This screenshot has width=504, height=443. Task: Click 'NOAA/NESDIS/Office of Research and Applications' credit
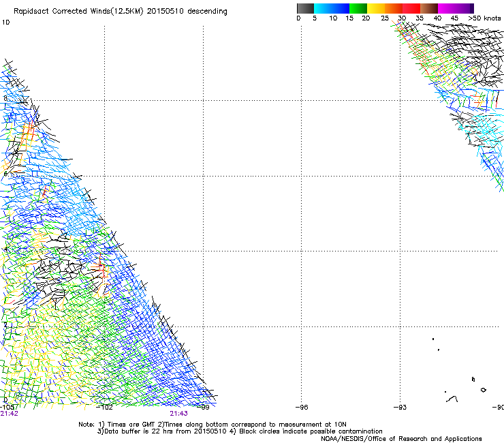pos(401,439)
